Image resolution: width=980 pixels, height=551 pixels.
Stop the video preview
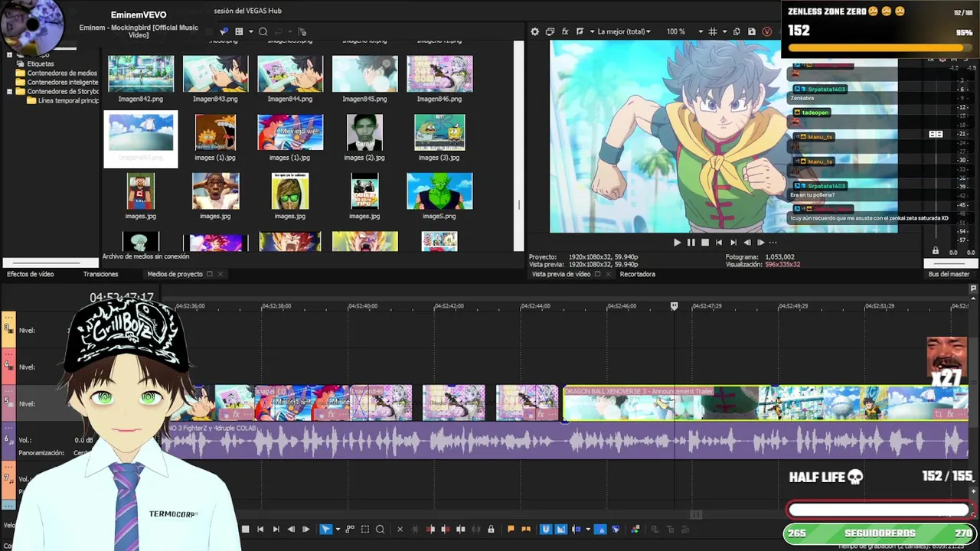point(704,243)
